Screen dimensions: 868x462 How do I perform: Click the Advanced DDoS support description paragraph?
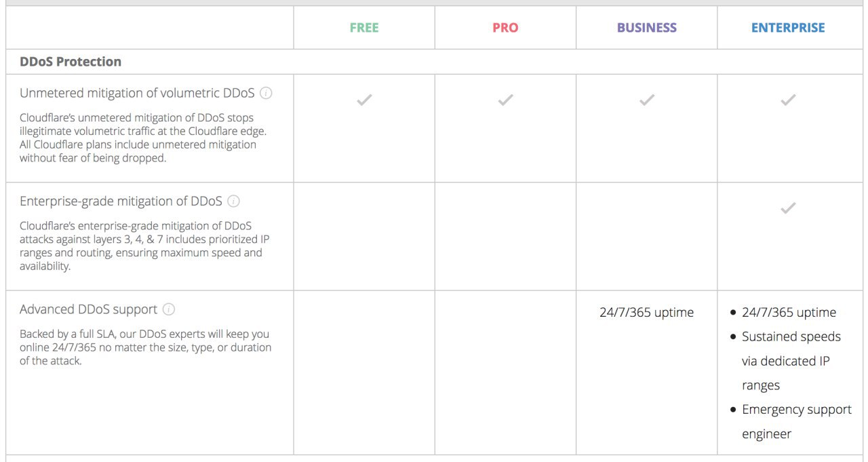click(x=145, y=347)
